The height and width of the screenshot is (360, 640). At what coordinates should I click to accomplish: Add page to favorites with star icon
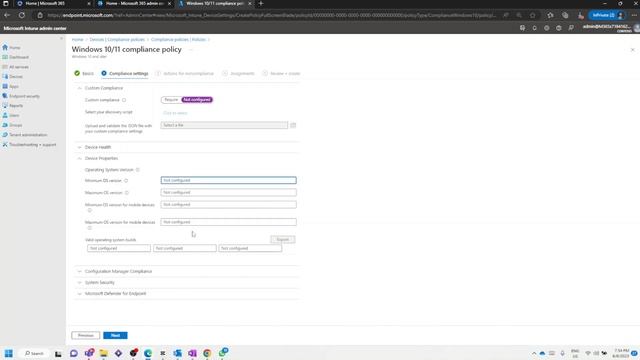coord(533,15)
